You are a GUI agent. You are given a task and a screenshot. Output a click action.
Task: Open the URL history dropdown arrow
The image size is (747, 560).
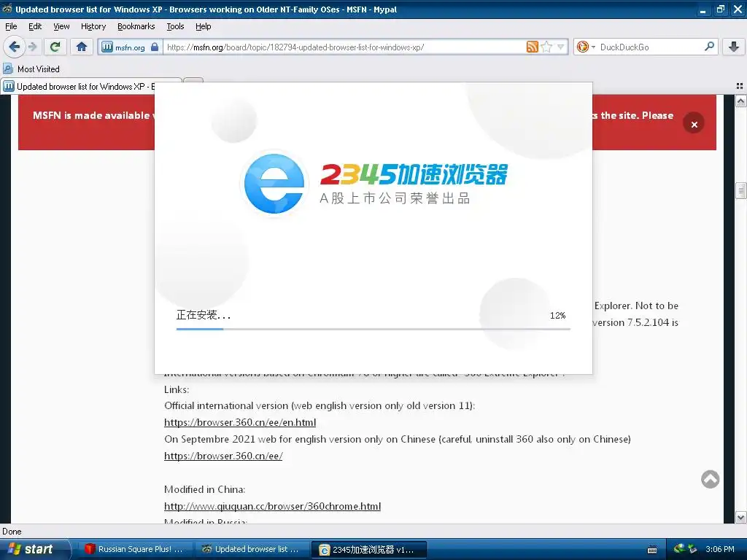pyautogui.click(x=561, y=47)
